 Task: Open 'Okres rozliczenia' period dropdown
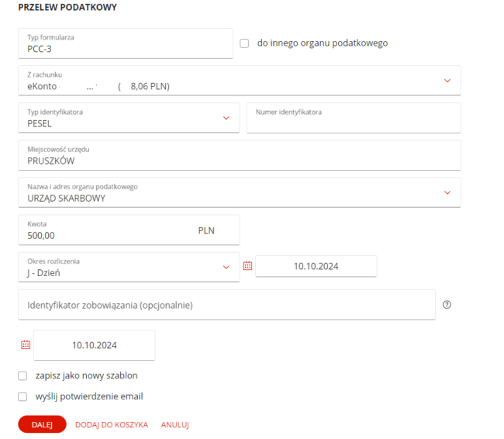[x=226, y=267]
